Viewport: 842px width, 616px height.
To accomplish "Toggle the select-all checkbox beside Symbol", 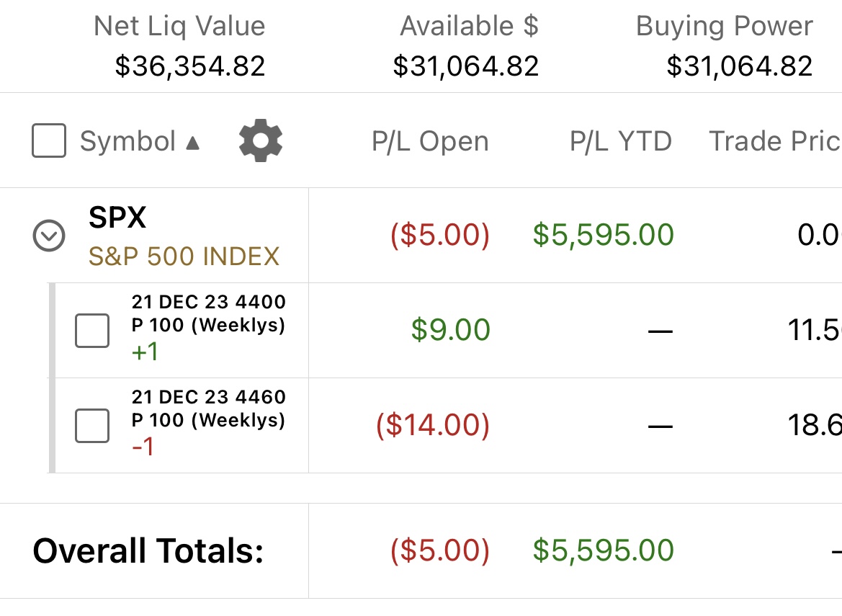I will [x=49, y=140].
